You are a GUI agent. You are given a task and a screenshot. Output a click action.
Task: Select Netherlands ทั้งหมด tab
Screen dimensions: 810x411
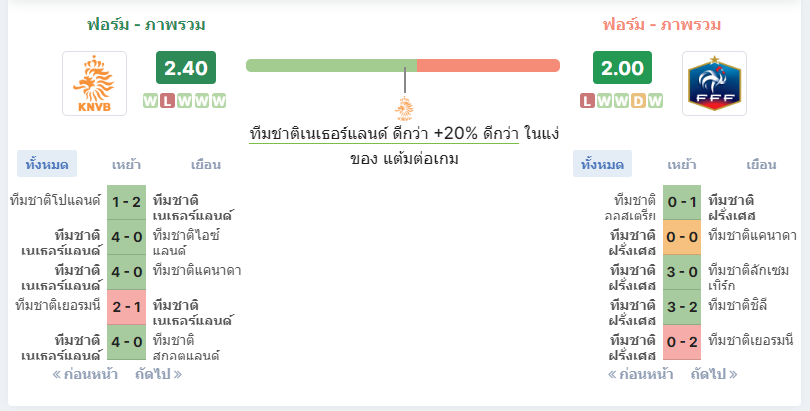[x=47, y=164]
